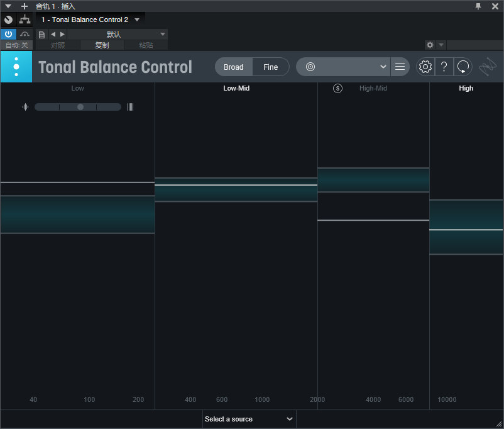
Task: Open the hamburger target list menu
Action: pyautogui.click(x=400, y=67)
